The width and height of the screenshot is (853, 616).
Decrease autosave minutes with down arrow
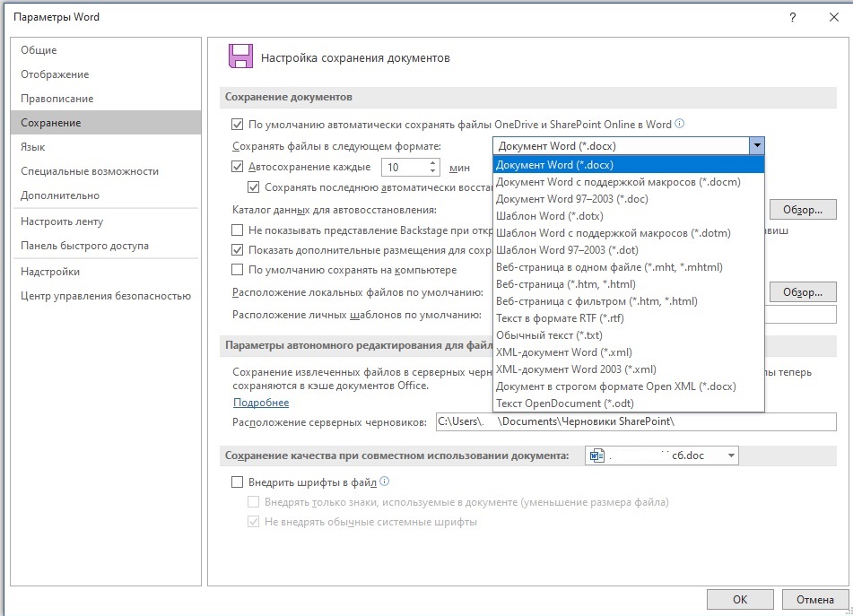(x=432, y=170)
